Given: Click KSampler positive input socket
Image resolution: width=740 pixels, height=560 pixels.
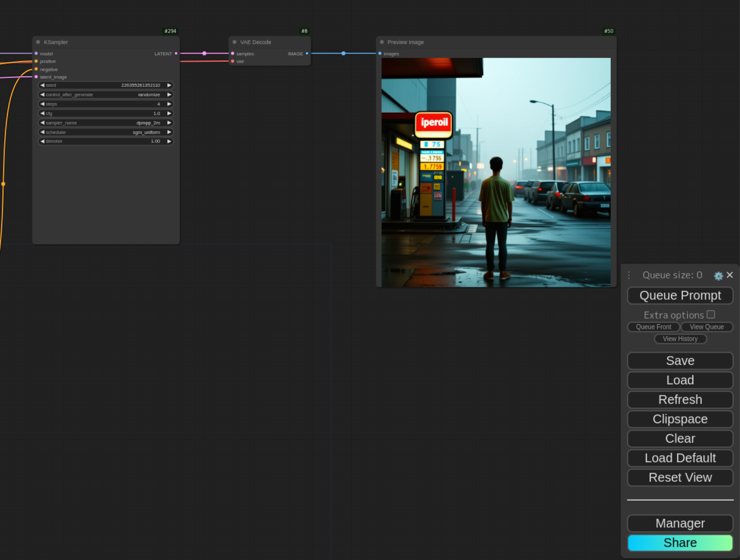Looking at the screenshot, I should (36, 61).
